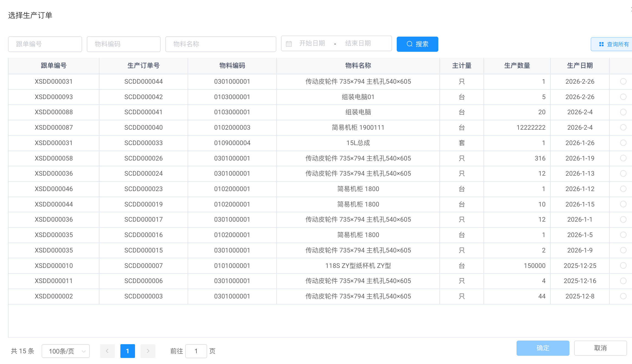The image size is (632, 364).
Task: Click the 生产日期 column header
Action: (x=580, y=66)
